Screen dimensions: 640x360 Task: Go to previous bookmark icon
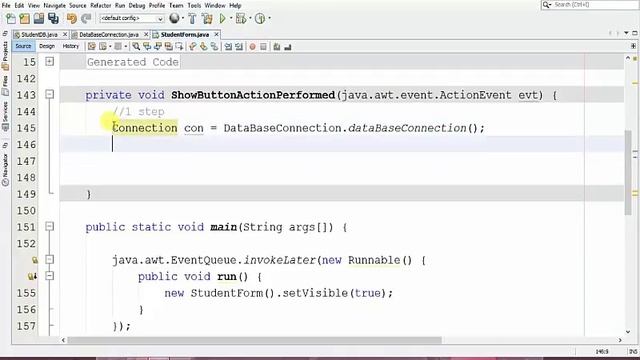(x=193, y=47)
